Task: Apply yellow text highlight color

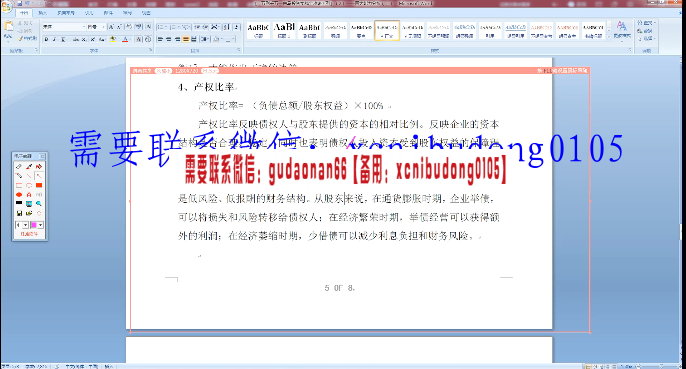Action: pos(113,39)
